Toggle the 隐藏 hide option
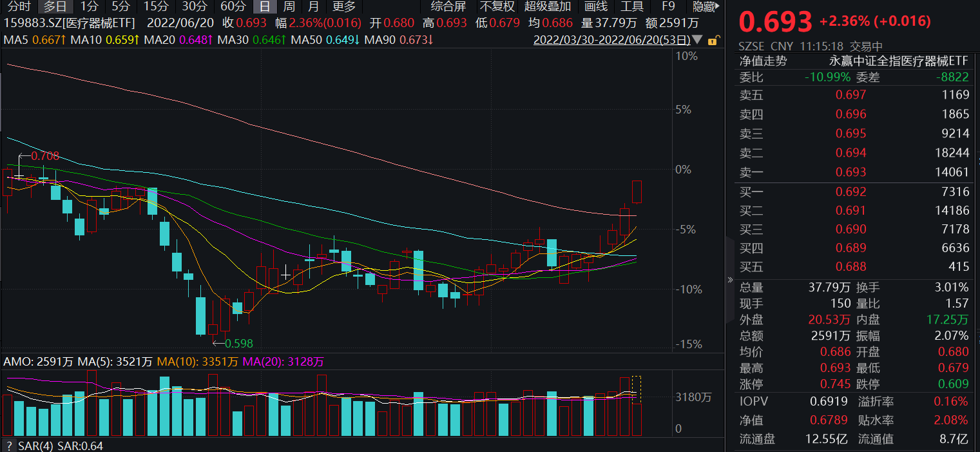The image size is (980, 452). (x=703, y=7)
